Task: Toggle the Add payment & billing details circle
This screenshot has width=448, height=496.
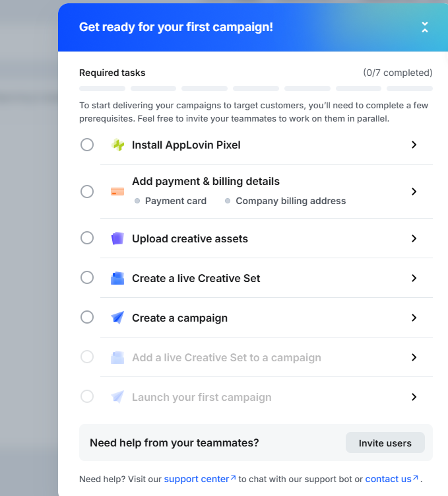Action: (x=87, y=192)
